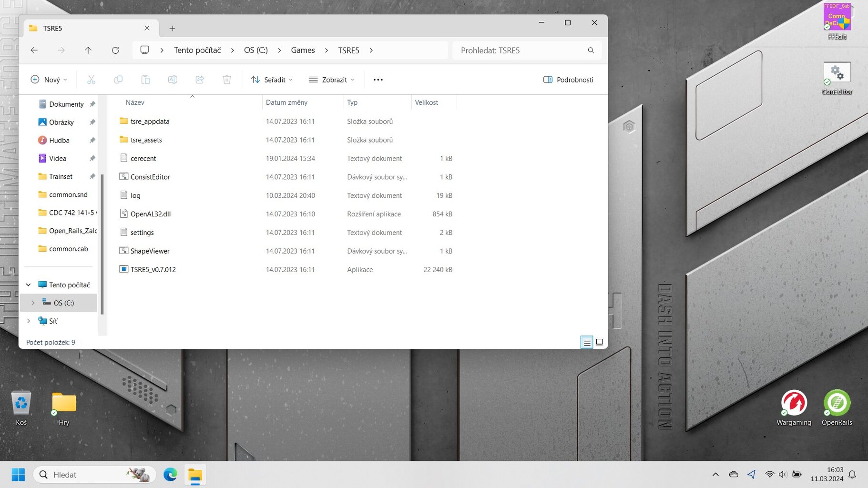Open the Zobrazit view dropdown
Viewport: 868px width, 488px height.
[331, 80]
